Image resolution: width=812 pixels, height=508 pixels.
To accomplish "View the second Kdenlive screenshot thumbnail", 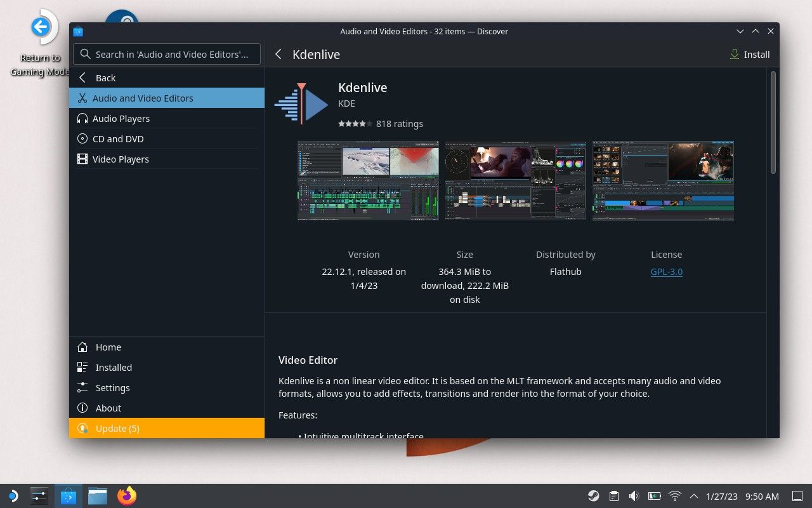I will (515, 180).
